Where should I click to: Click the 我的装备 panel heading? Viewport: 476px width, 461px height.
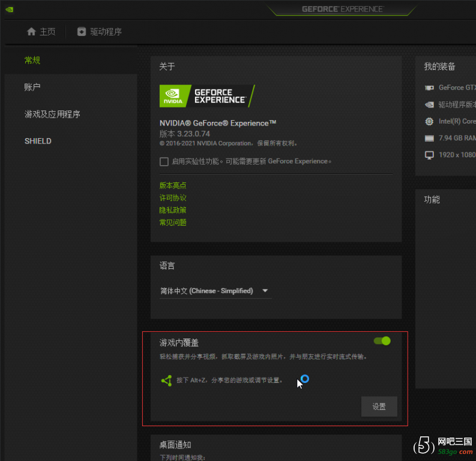[x=439, y=67]
